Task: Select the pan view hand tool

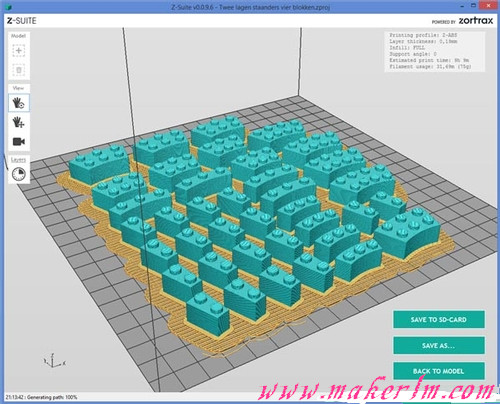Action: [19, 122]
